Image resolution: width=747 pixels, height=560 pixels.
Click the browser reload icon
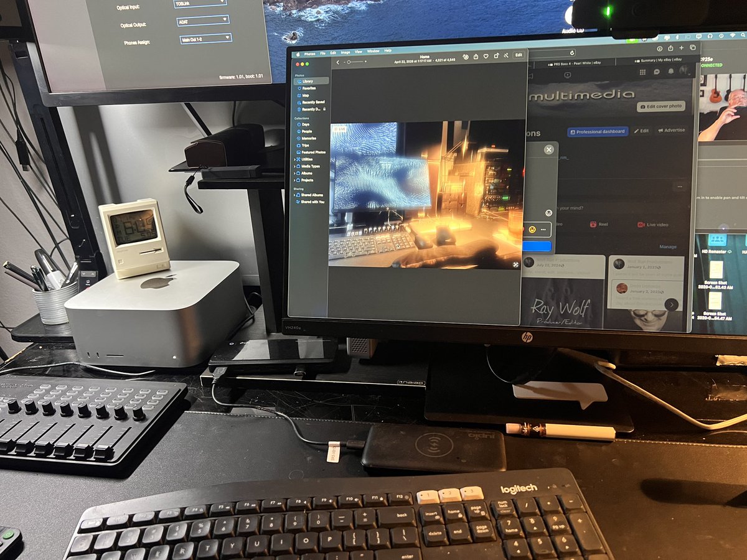tap(572, 53)
